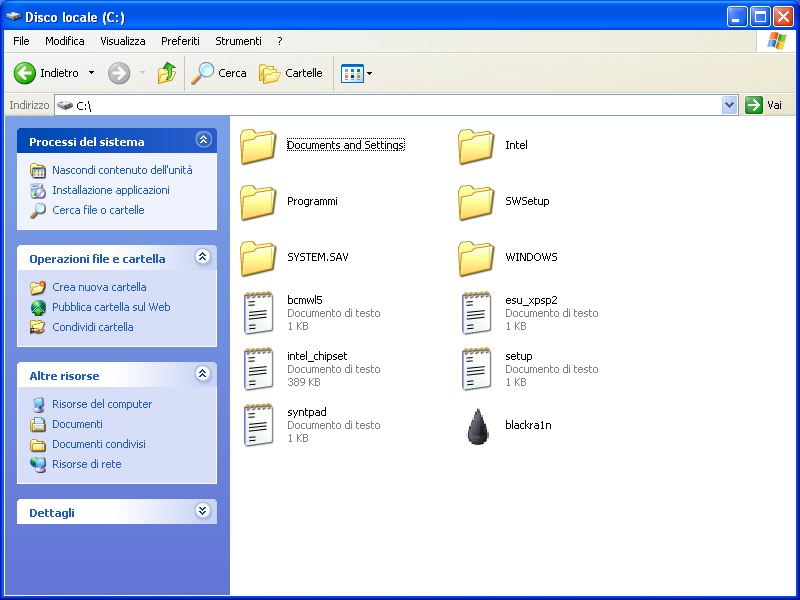
Task: Open the address bar dropdown
Action: click(730, 105)
